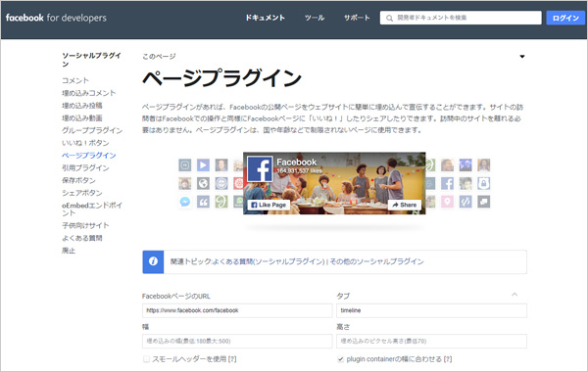
Task: Toggle スモールヘッダーを使用 checkbox
Action: [146, 359]
